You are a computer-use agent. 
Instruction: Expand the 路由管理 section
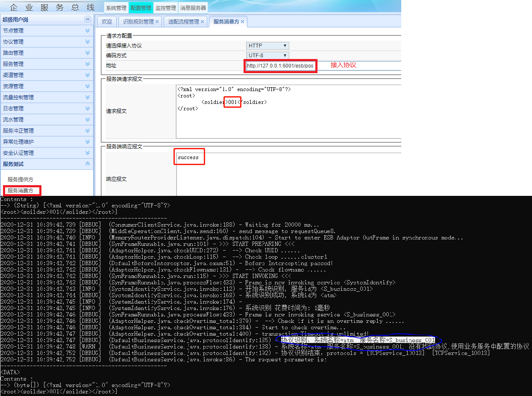click(x=88, y=53)
